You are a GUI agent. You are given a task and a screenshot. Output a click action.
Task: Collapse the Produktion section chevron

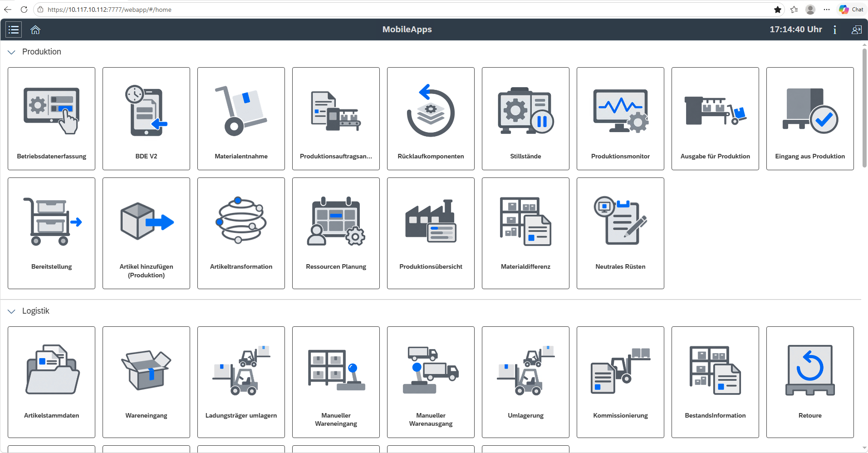12,52
